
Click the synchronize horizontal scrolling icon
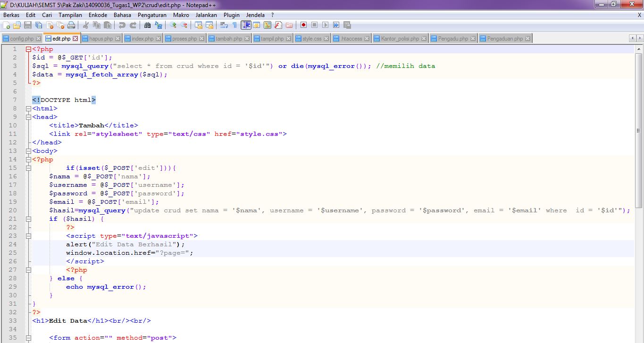click(x=209, y=25)
